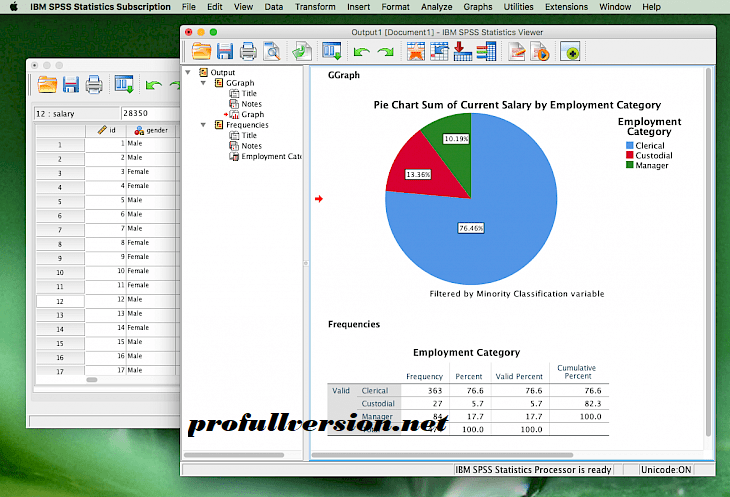Select Frequencies in the outline tree

(x=247, y=125)
